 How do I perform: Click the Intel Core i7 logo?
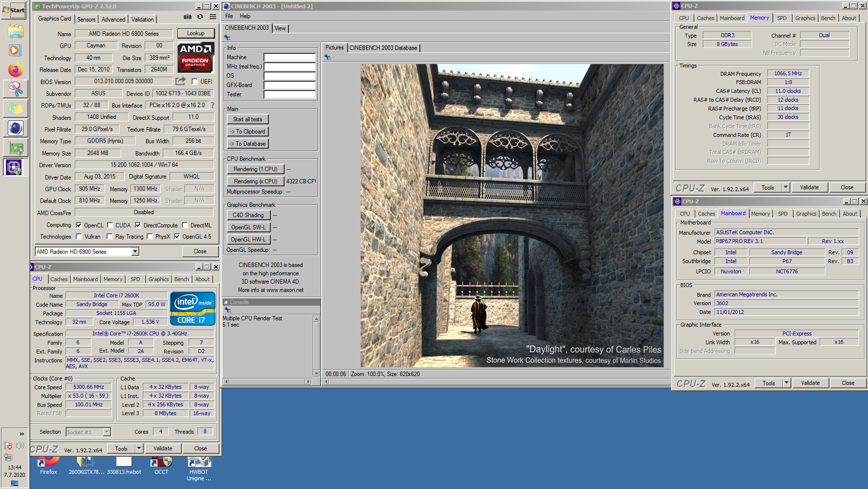tap(193, 309)
